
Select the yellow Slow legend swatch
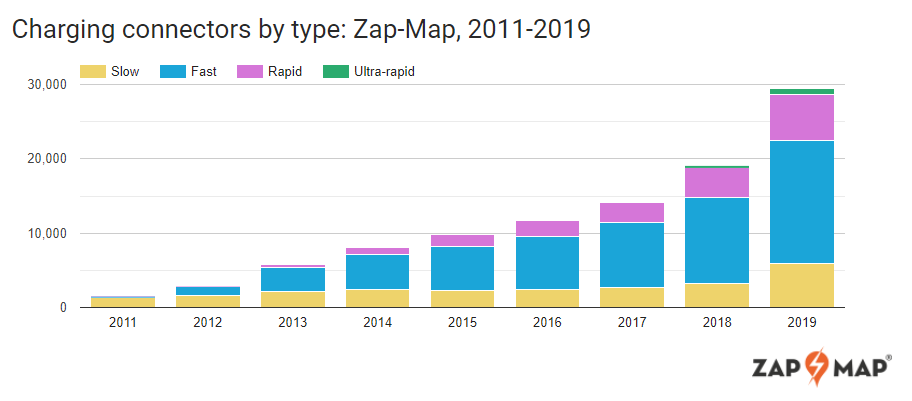pyautogui.click(x=94, y=72)
